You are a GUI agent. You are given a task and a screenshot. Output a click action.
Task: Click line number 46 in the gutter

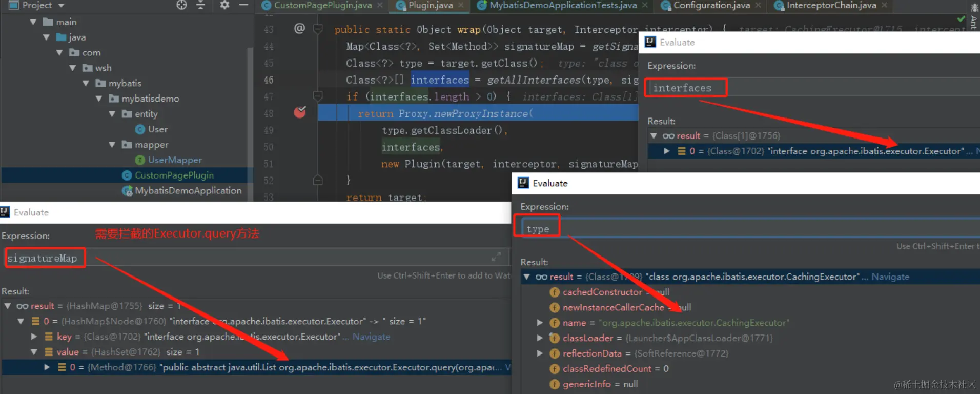point(269,80)
